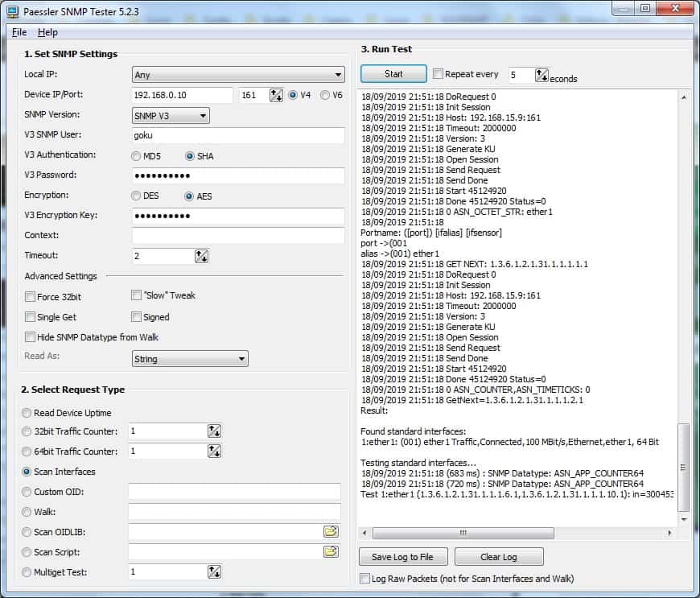The width and height of the screenshot is (700, 598).
Task: Click the port number field
Action: [254, 95]
